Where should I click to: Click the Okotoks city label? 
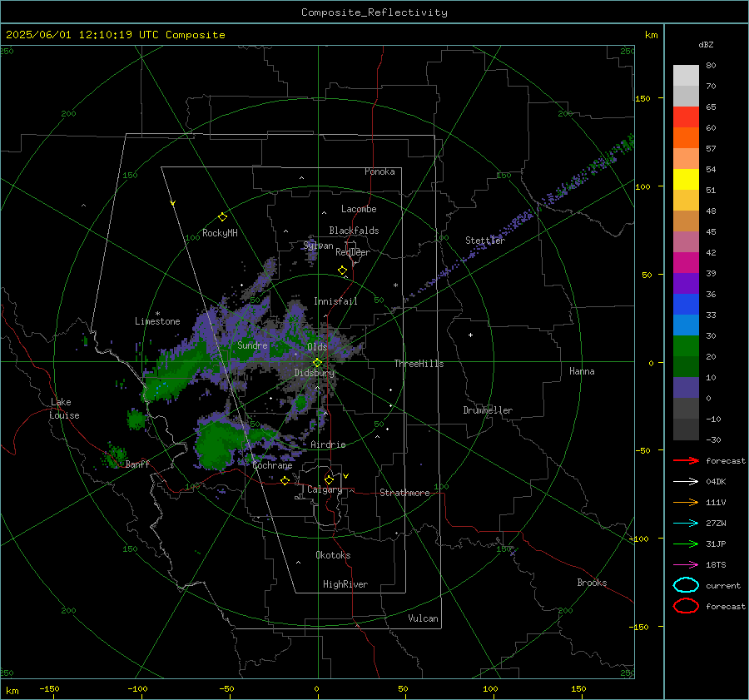(333, 555)
